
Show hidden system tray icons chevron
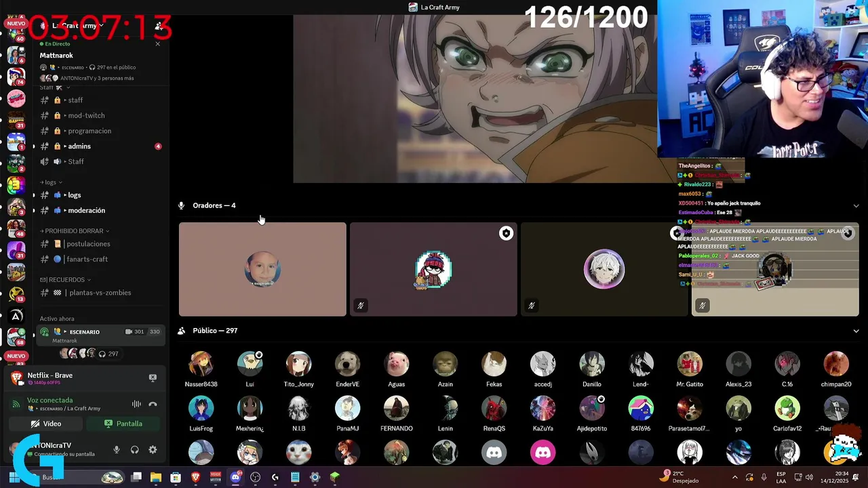pos(735,477)
